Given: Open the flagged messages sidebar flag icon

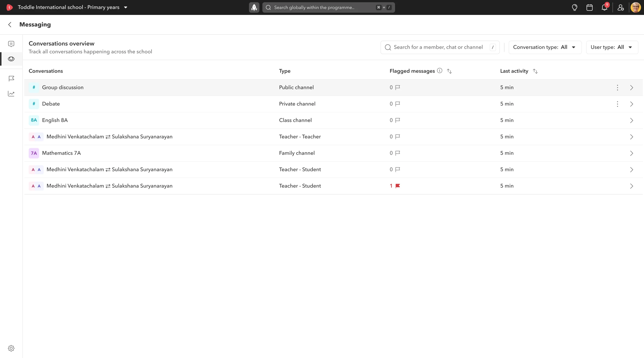Looking at the screenshot, I should [11, 79].
